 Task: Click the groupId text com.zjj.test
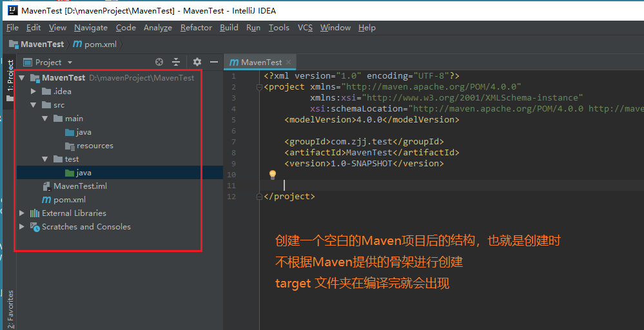tap(361, 142)
